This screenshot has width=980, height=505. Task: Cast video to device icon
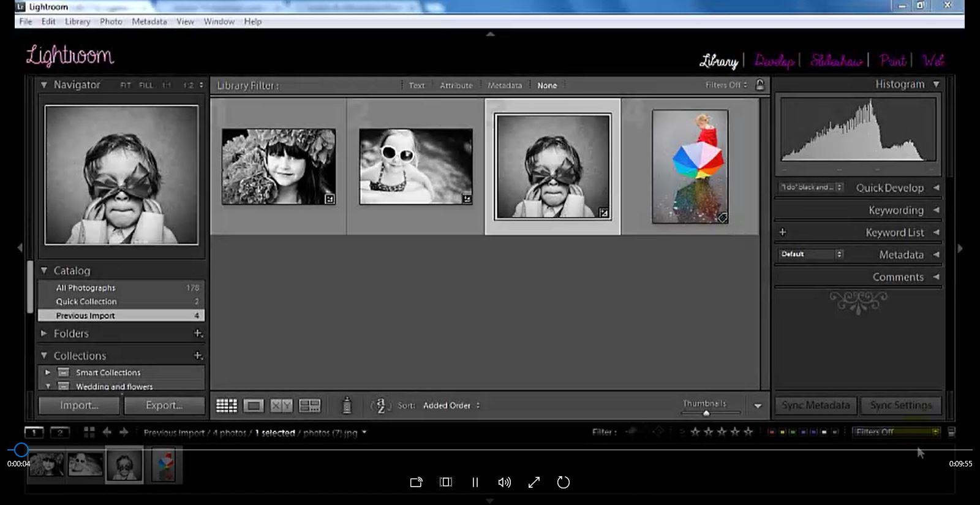(x=416, y=482)
